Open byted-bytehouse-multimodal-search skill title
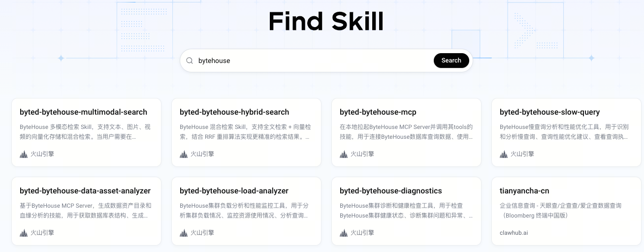Viewport: 644px width, 252px height. (x=83, y=112)
